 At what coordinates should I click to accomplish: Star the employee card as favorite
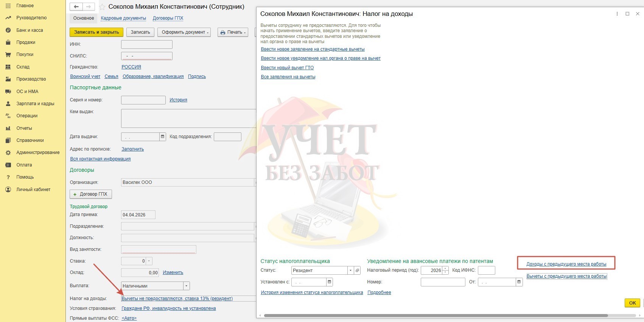coord(102,7)
